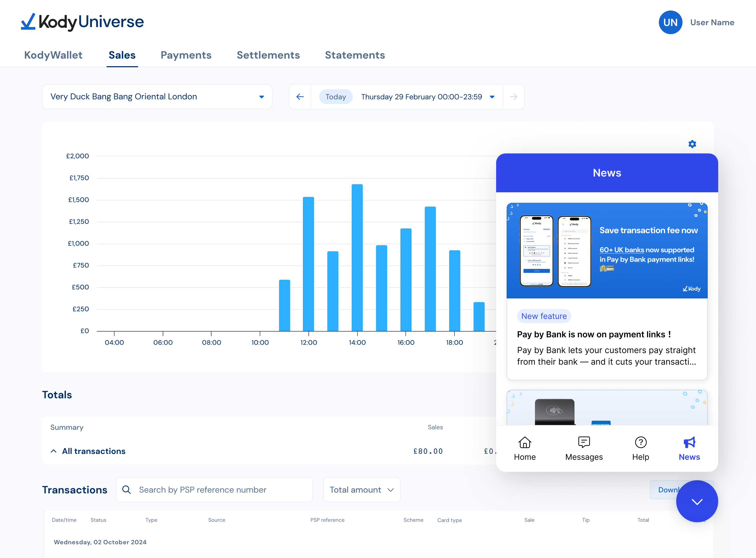This screenshot has height=558, width=756.
Task: Open chart settings gear icon
Action: tap(692, 144)
